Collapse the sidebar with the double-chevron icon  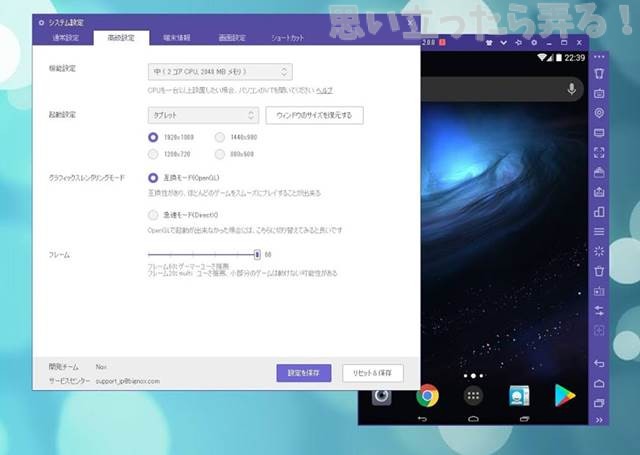pos(599,420)
